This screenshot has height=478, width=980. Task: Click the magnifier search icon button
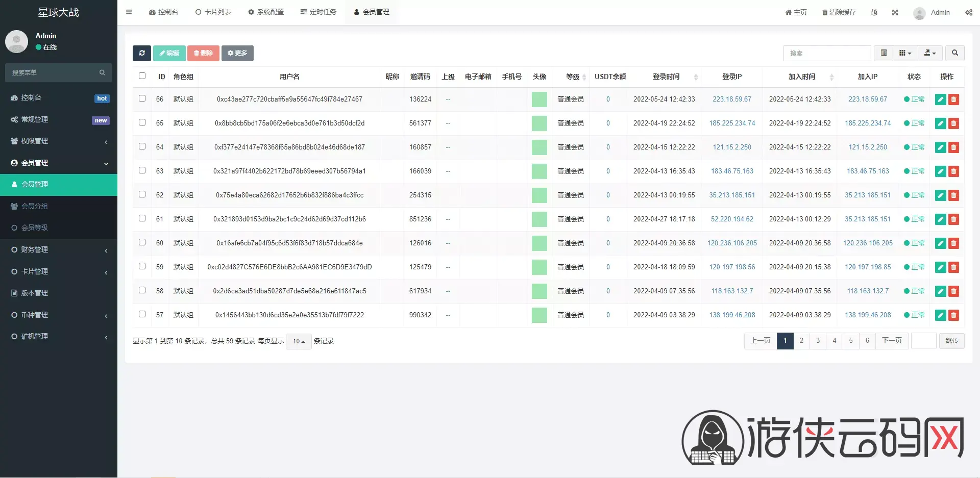(954, 53)
